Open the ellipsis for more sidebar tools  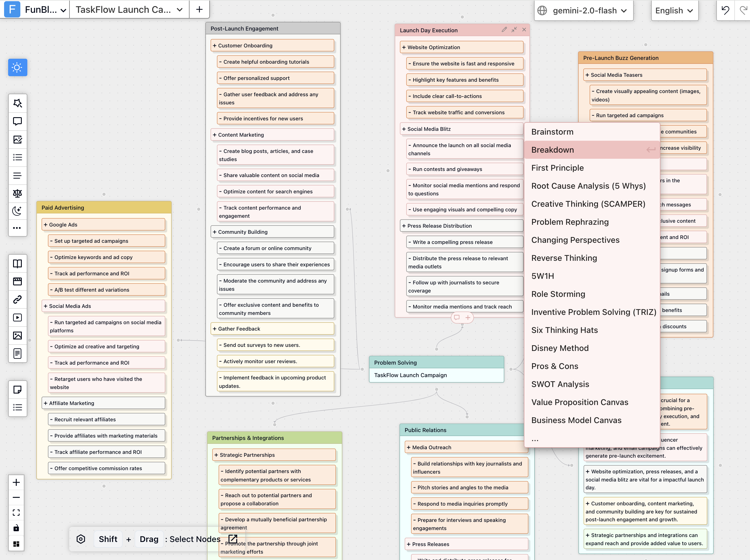pos(18,228)
